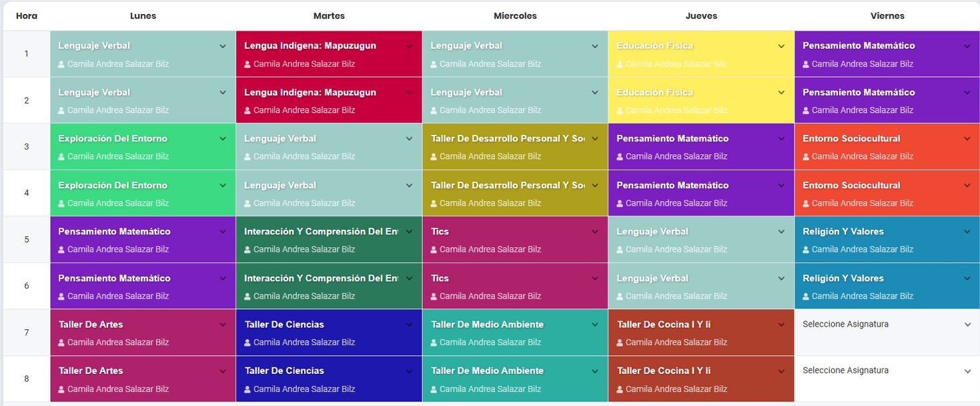Click the person icon in Jueves Educación Física hour 2
This screenshot has height=406, width=980.
click(x=620, y=111)
